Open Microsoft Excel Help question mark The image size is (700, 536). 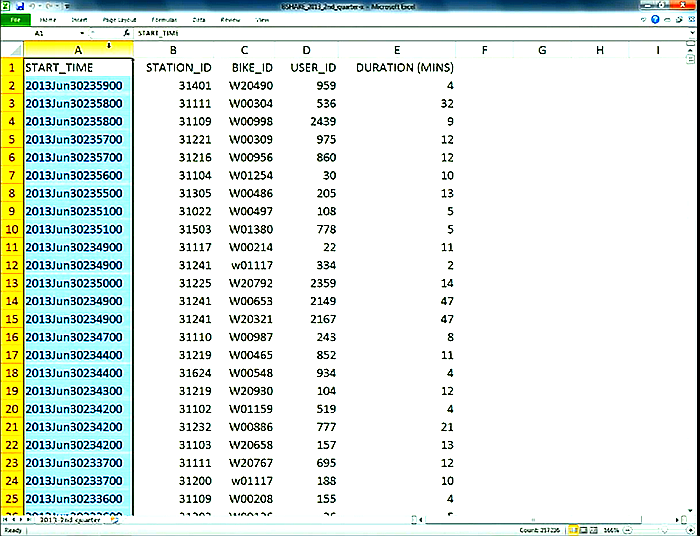click(x=655, y=20)
